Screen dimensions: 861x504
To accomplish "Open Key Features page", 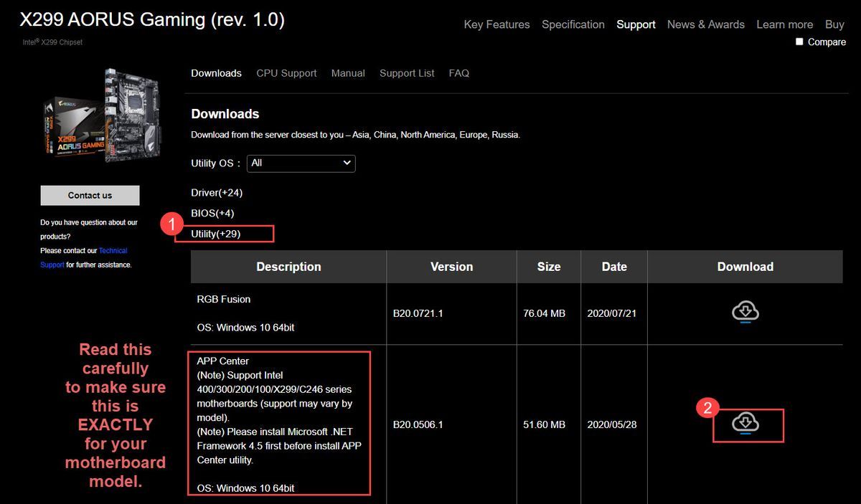I will point(497,24).
